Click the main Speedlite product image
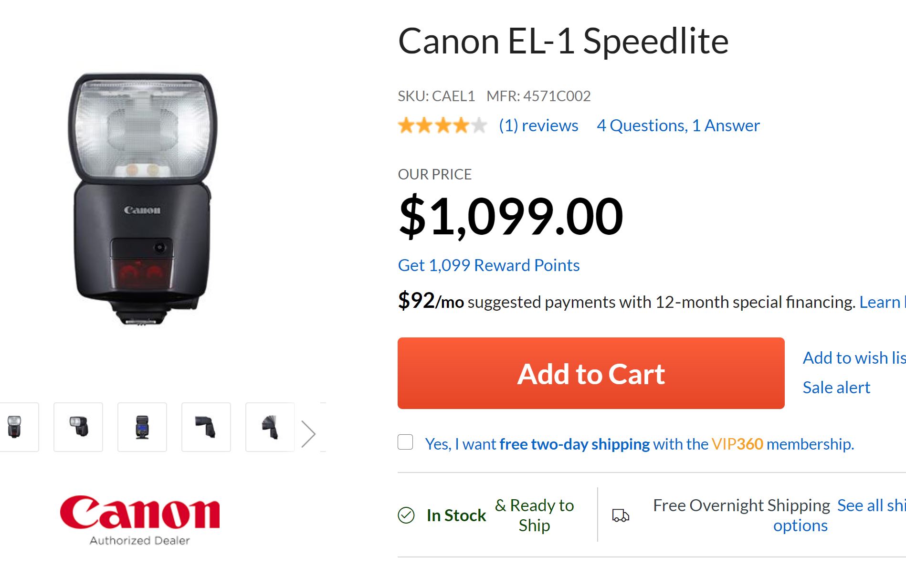The height and width of the screenshot is (588, 906). (x=142, y=199)
